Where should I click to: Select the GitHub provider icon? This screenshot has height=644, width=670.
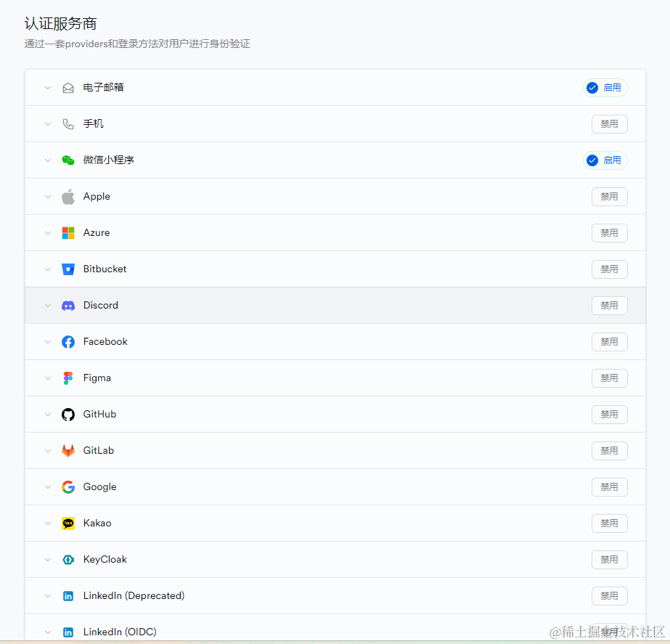coord(68,414)
